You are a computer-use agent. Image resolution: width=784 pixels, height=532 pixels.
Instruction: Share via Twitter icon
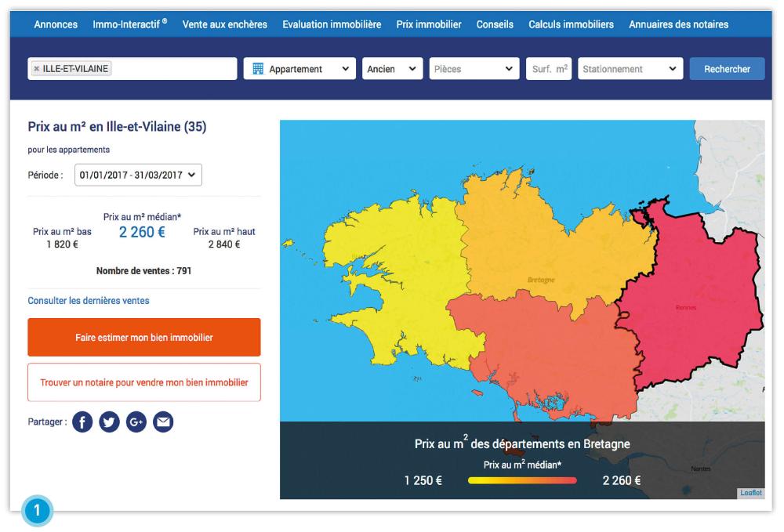pyautogui.click(x=109, y=422)
